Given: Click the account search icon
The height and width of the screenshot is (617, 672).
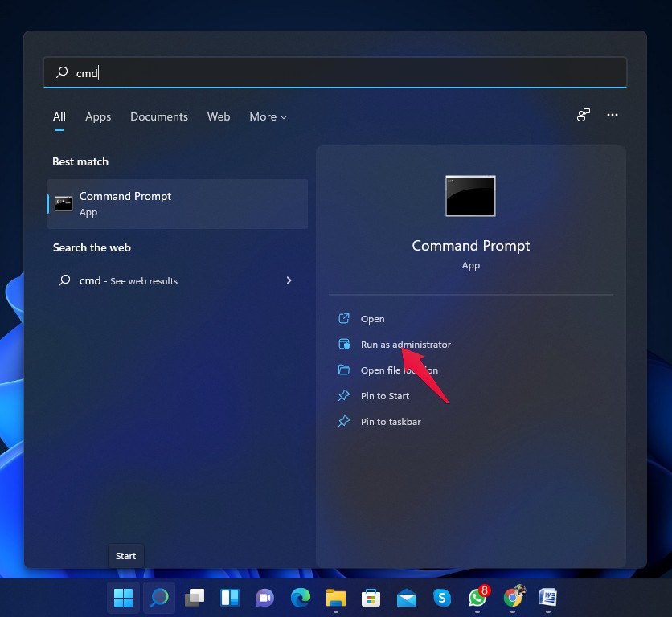Looking at the screenshot, I should coord(582,115).
